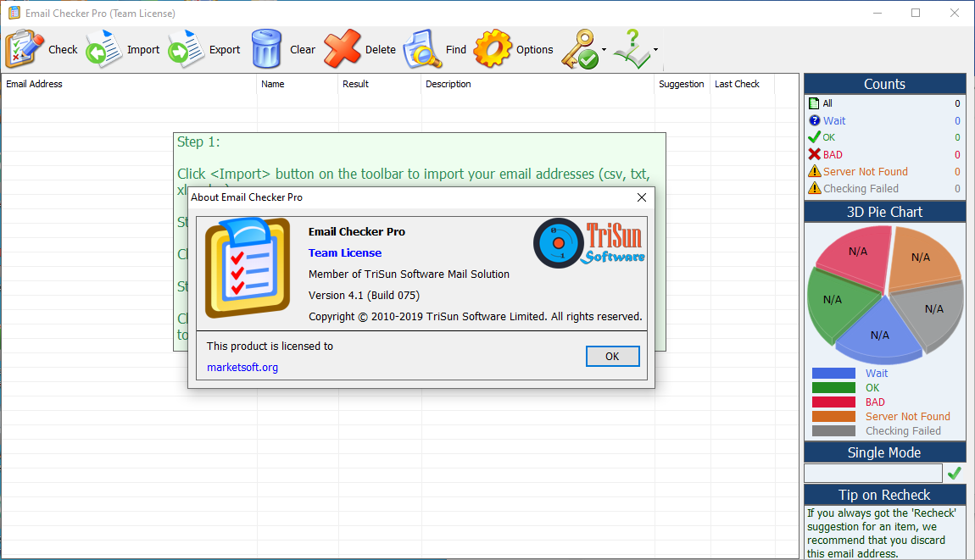Click the large clipboard checklist app logo
Image resolution: width=975 pixels, height=560 pixels.
click(x=248, y=267)
